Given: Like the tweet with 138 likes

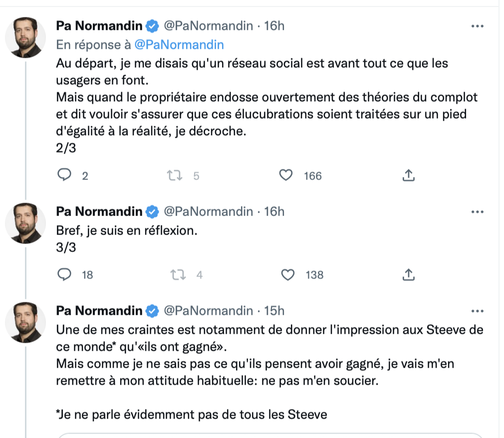Looking at the screenshot, I should pyautogui.click(x=287, y=275).
